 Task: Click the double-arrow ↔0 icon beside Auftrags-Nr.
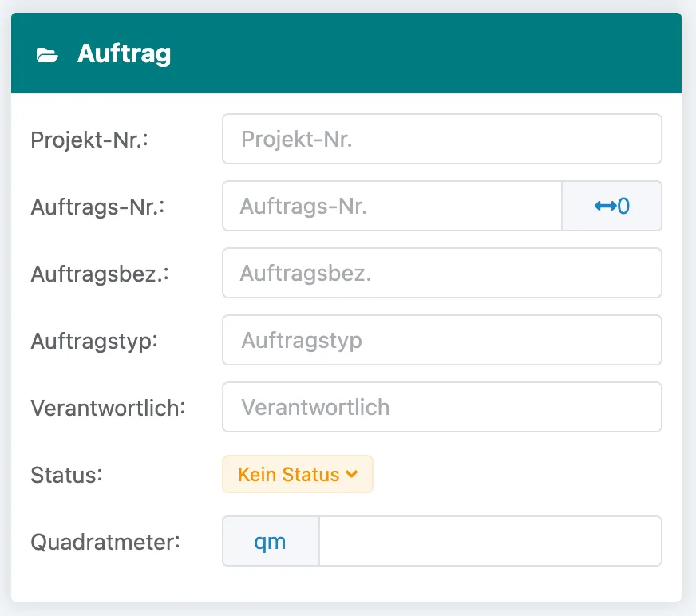[611, 206]
